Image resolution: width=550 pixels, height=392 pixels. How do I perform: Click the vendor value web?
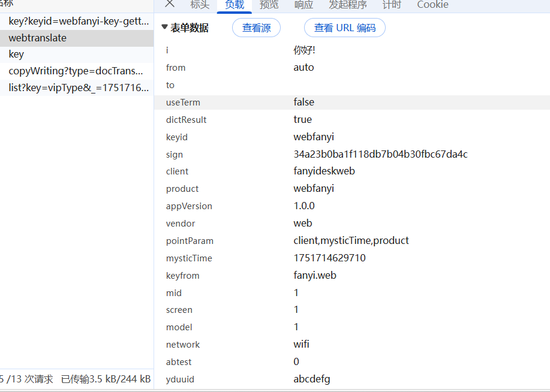303,224
